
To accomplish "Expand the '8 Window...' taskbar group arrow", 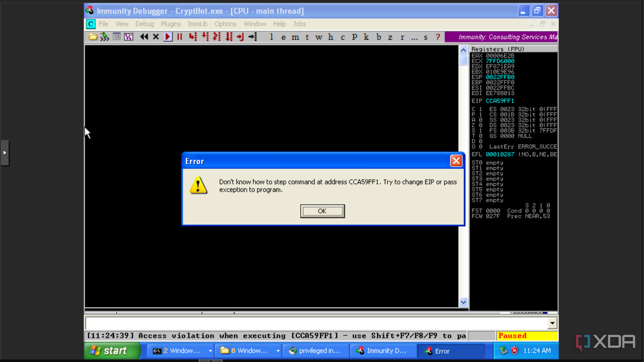I will coord(278,351).
